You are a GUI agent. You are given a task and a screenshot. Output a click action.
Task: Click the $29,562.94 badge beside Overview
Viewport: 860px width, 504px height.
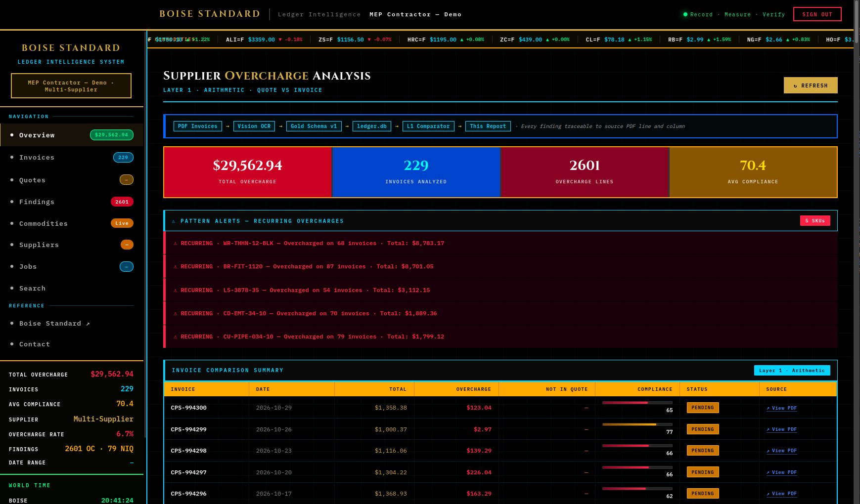click(x=111, y=135)
